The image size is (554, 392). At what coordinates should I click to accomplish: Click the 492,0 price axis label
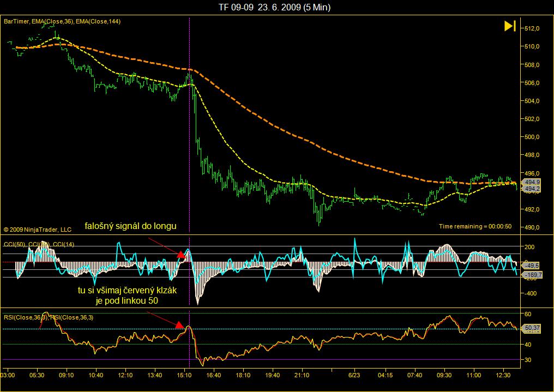coord(532,209)
